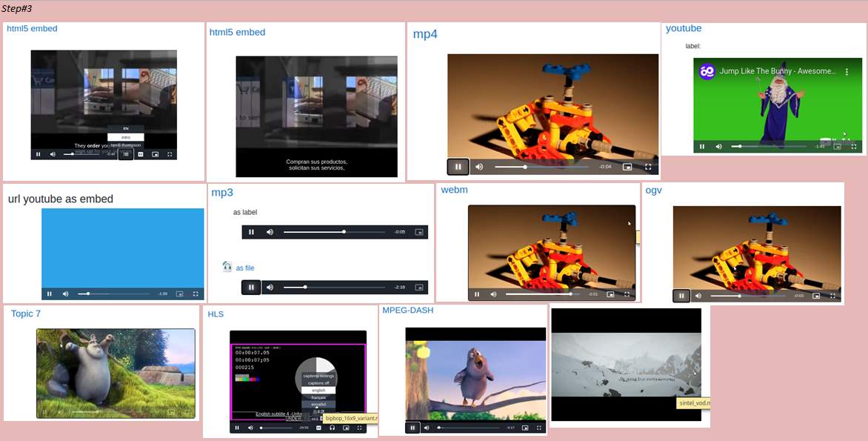Enable picture-in-picture on first html5 embed player
The width and height of the screenshot is (868, 441).
tap(155, 155)
